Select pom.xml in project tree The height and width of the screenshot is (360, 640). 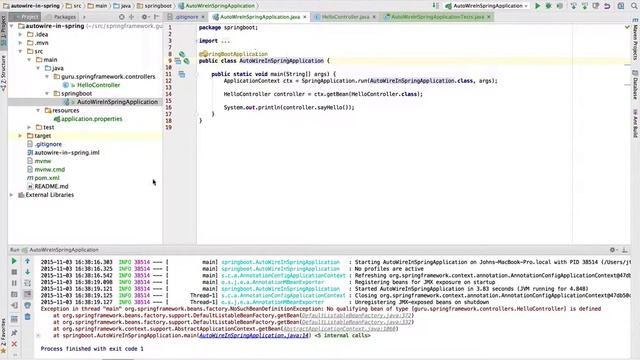pyautogui.click(x=47, y=178)
